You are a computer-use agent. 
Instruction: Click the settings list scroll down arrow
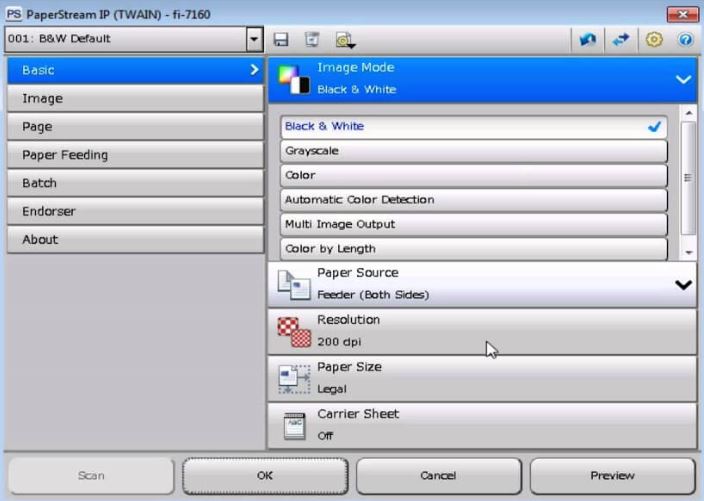689,252
